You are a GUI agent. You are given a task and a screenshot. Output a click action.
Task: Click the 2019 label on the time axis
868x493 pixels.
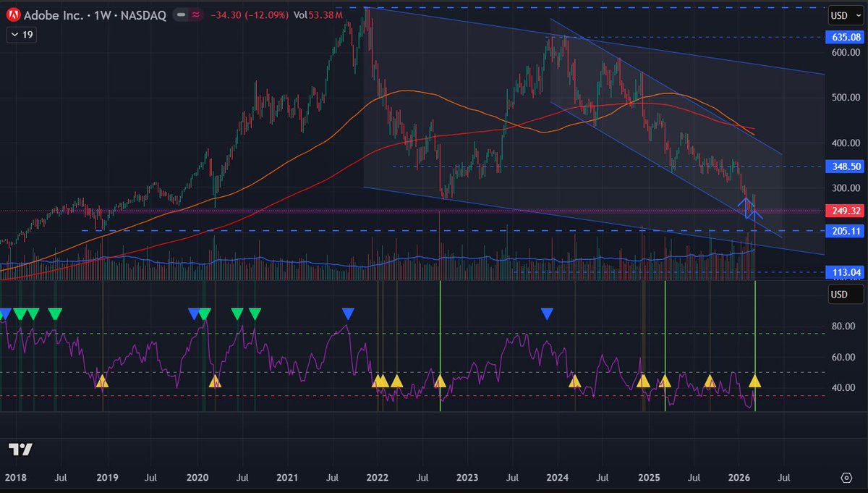pos(107,478)
